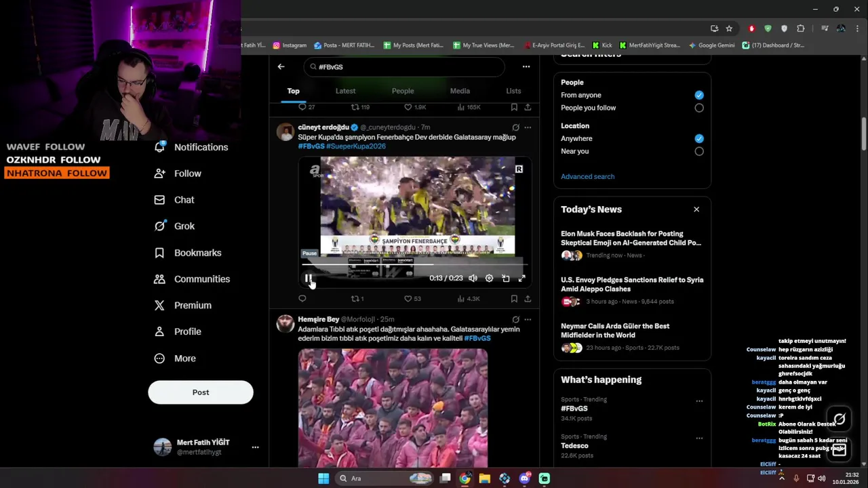
Task: Open Profile in sidebar
Action: pos(178,331)
